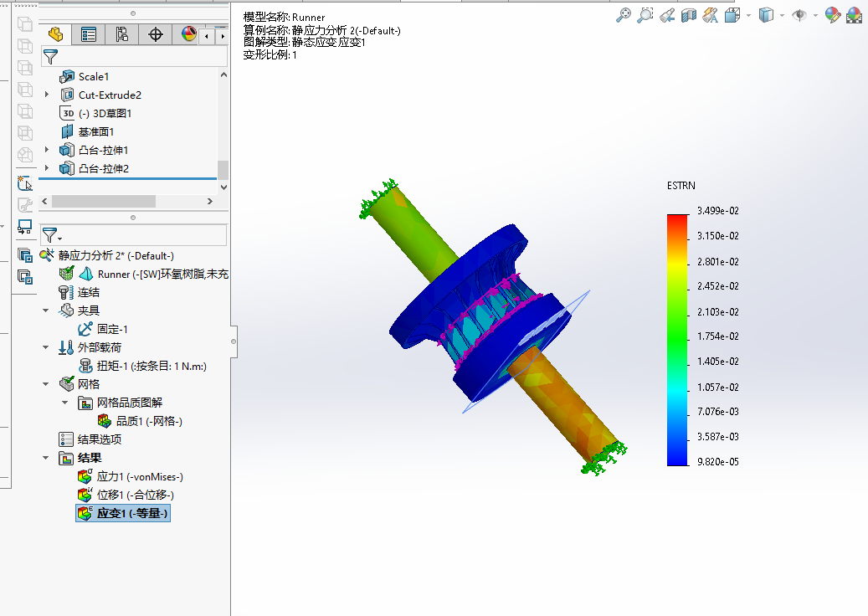
Task: Click the ESTRN color legend bar
Action: (677, 340)
